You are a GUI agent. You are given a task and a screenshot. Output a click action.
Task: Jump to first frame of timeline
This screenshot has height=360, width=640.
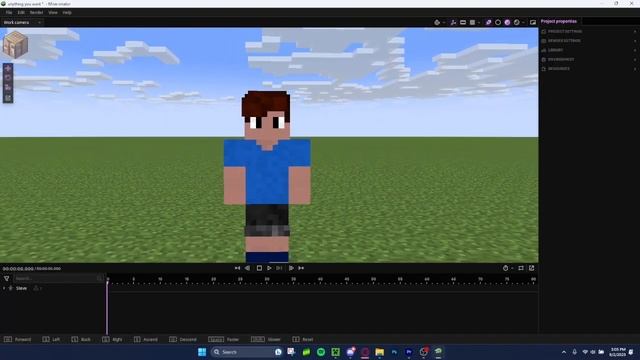(237, 268)
